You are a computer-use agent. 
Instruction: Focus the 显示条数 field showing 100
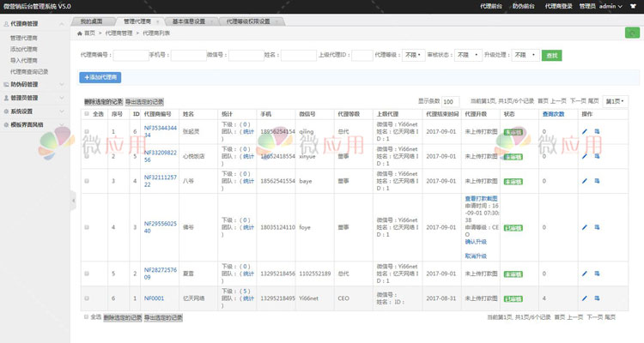point(451,102)
